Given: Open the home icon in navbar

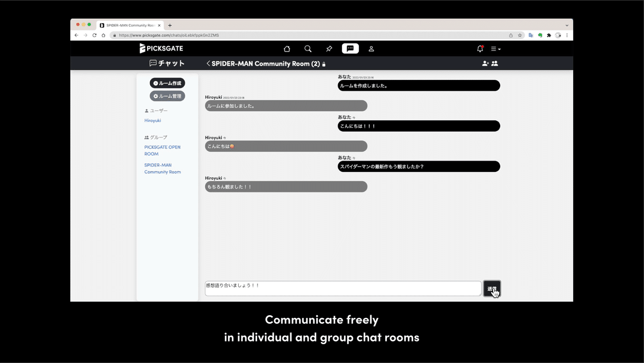Looking at the screenshot, I should tap(287, 48).
